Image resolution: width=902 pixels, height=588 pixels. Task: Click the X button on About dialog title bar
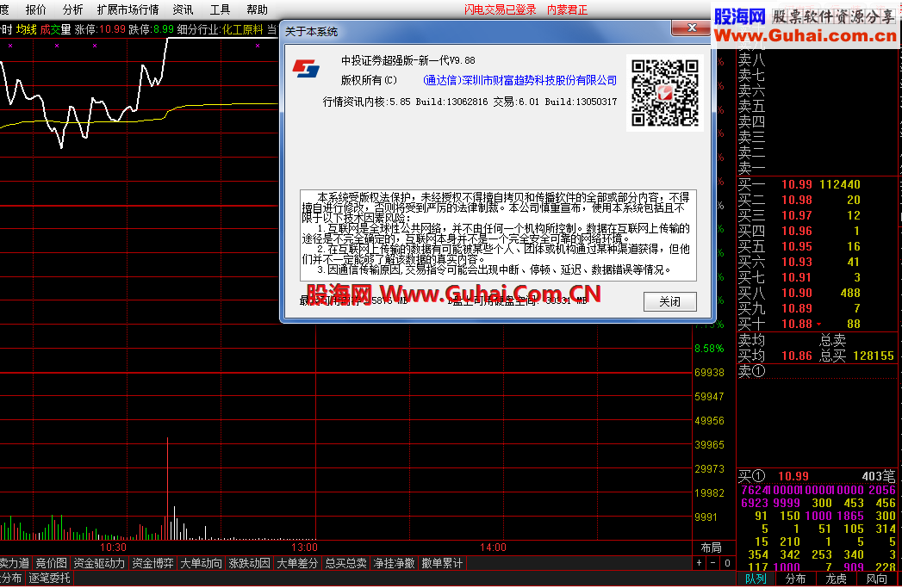point(692,28)
